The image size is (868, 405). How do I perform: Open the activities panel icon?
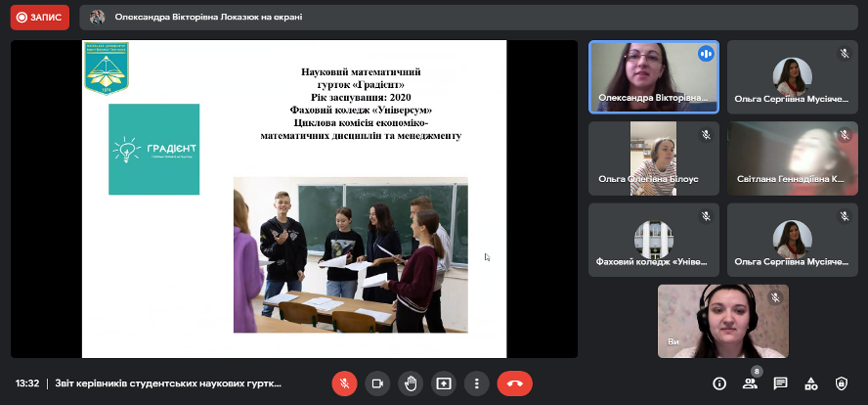click(810, 383)
